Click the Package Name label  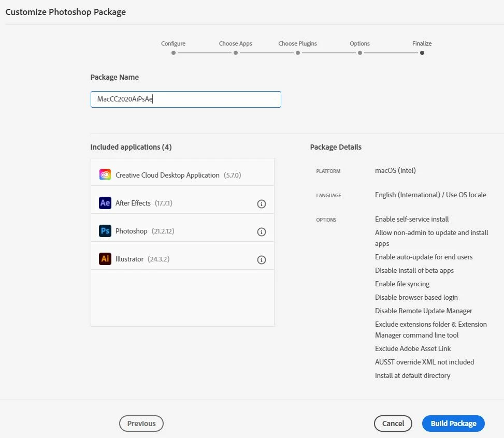click(114, 77)
